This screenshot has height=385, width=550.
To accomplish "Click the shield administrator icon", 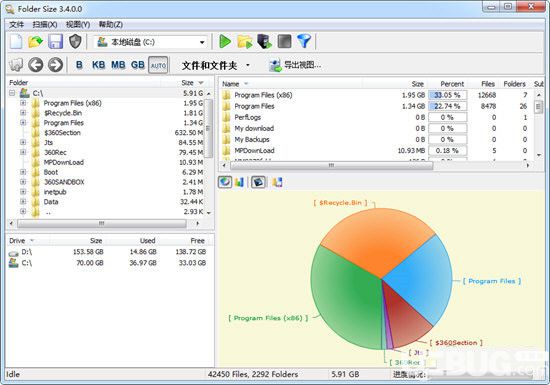I will pyautogui.click(x=75, y=42).
